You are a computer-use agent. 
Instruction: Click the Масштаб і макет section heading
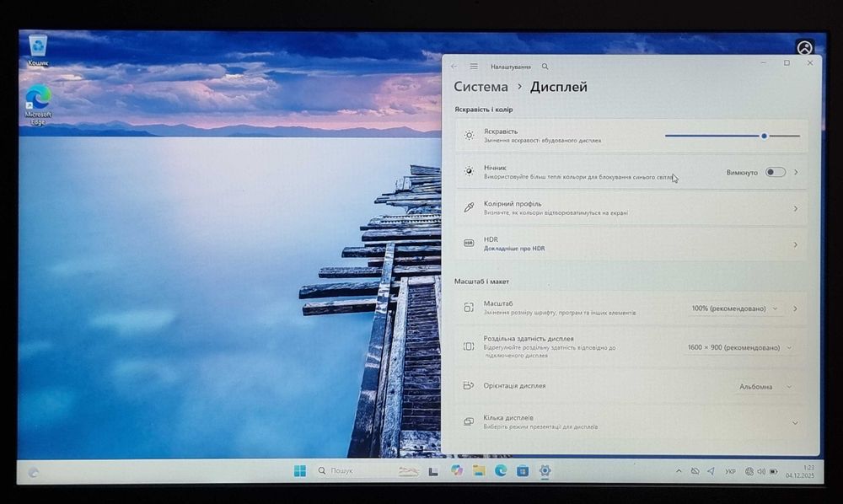481,281
